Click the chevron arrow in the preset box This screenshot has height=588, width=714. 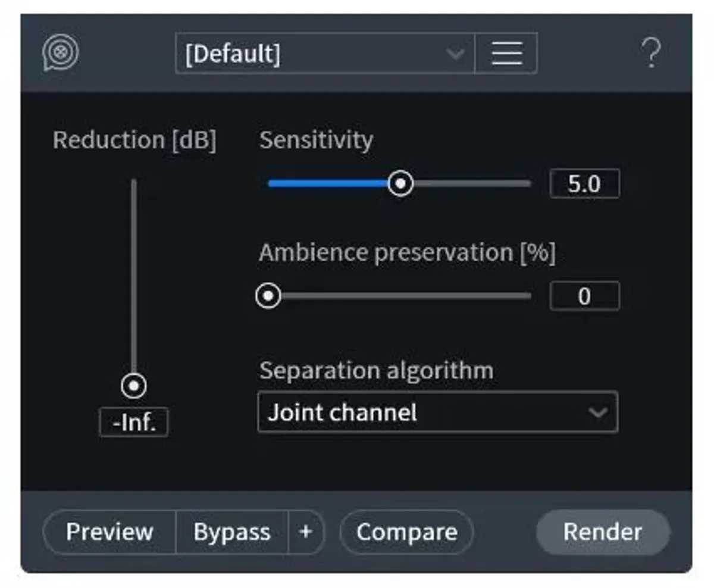click(x=455, y=54)
